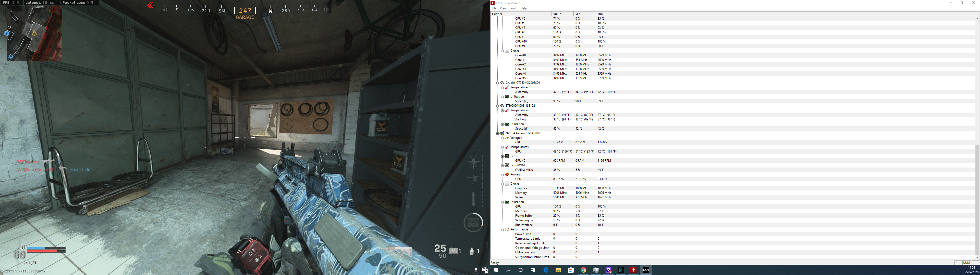
Task: Open the File menu
Action: point(494,8)
